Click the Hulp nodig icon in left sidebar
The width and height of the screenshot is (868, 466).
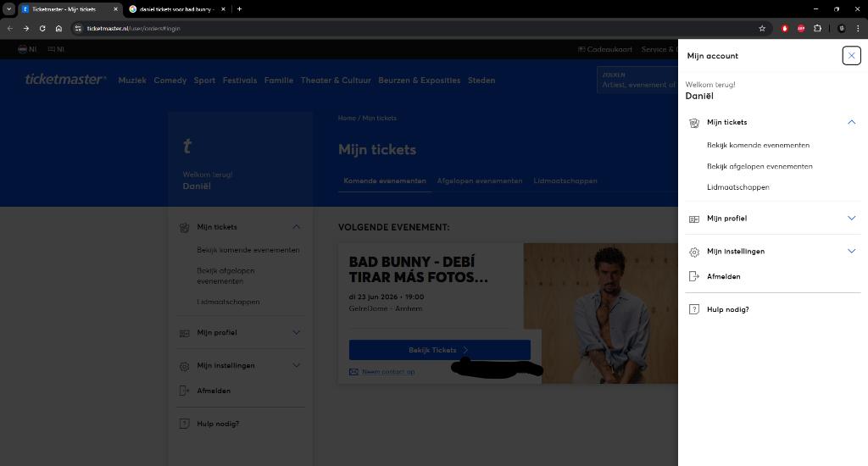point(184,424)
